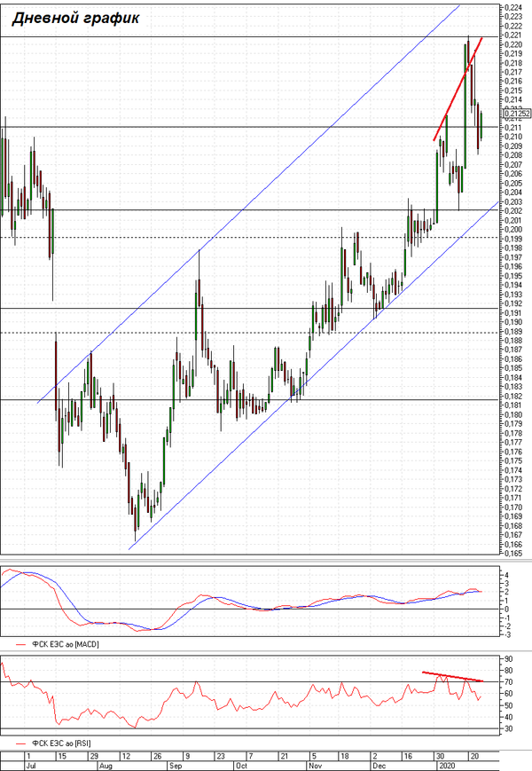
Task: Click the 0,202 price axis value
Action: click(513, 211)
